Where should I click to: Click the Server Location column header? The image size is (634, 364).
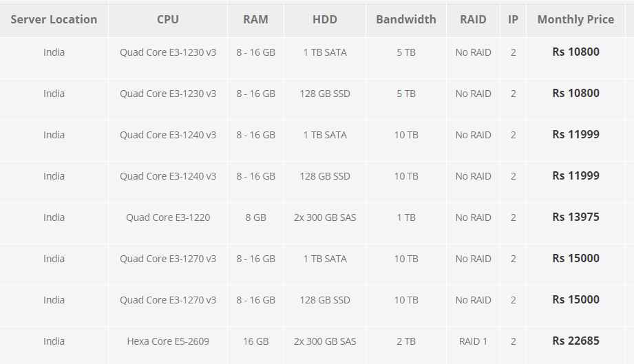(x=54, y=19)
